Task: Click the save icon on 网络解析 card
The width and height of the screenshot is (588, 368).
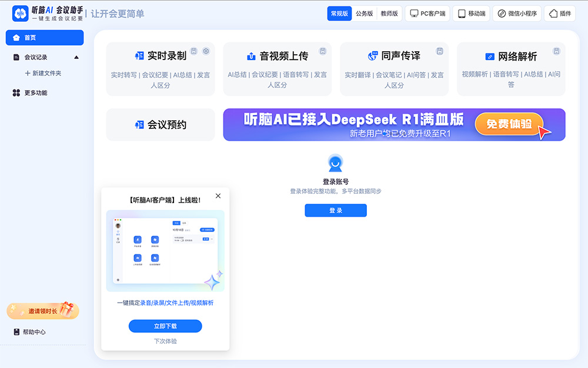Action: [556, 51]
